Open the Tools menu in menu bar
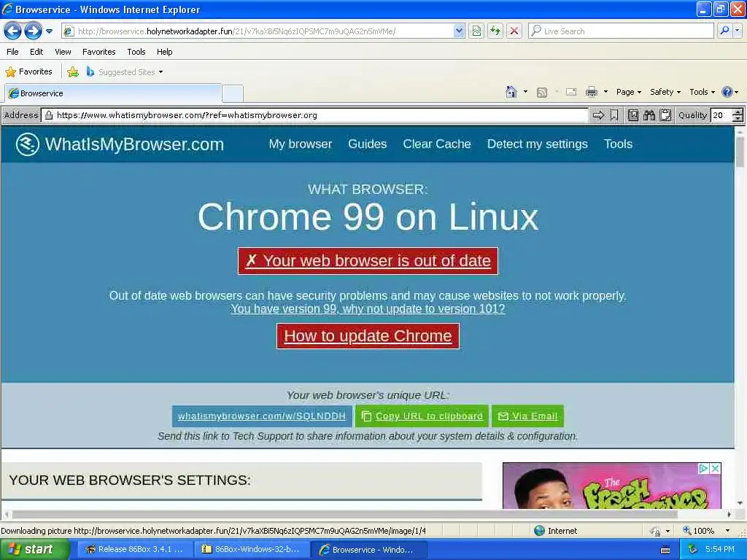 (136, 52)
